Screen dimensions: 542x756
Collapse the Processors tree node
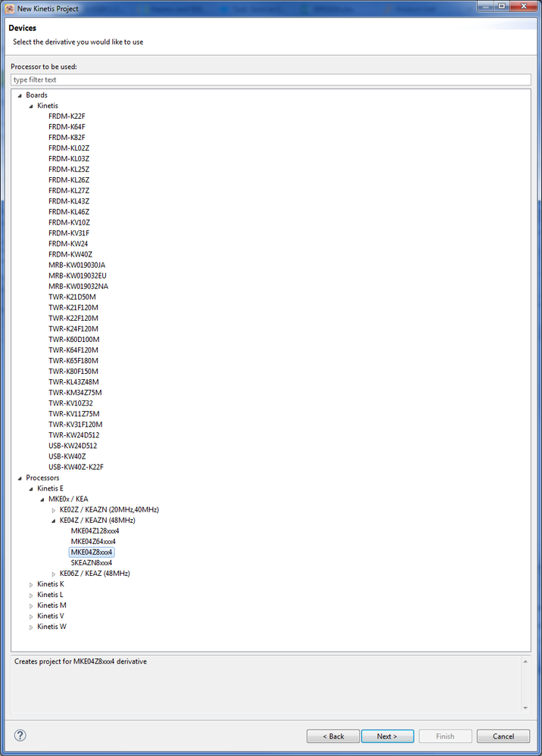point(20,478)
